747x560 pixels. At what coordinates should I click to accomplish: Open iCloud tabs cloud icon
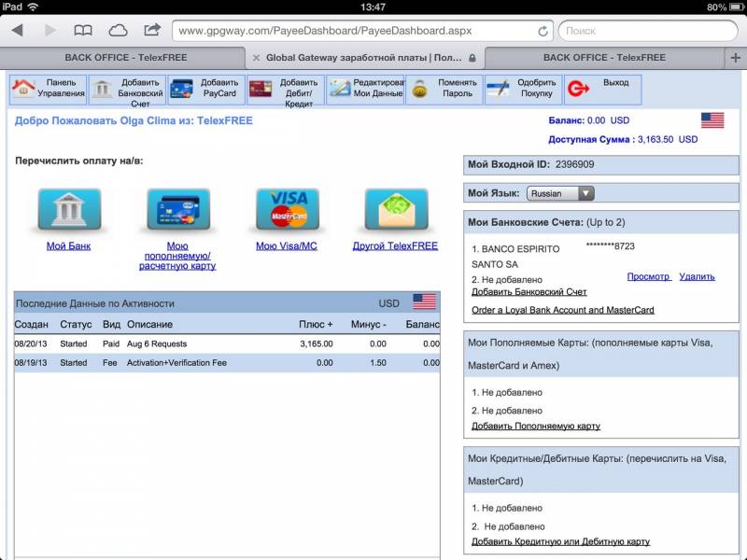[118, 31]
